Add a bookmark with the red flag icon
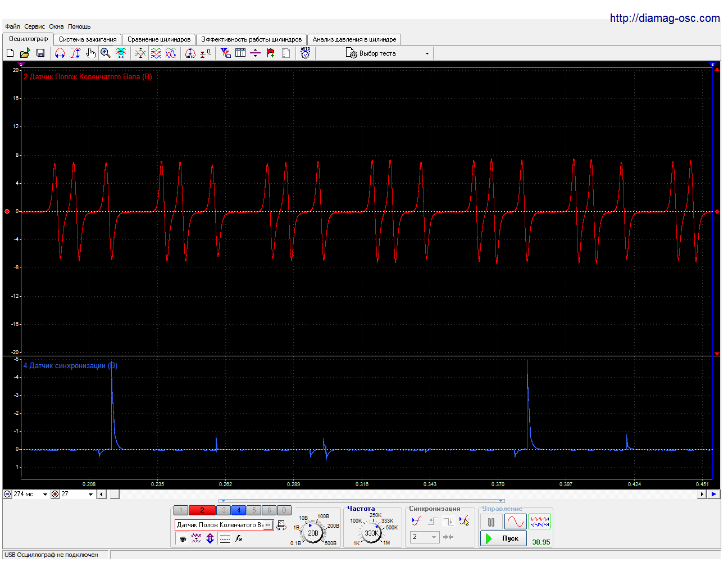Screen dimensions: 728x562 (271, 53)
